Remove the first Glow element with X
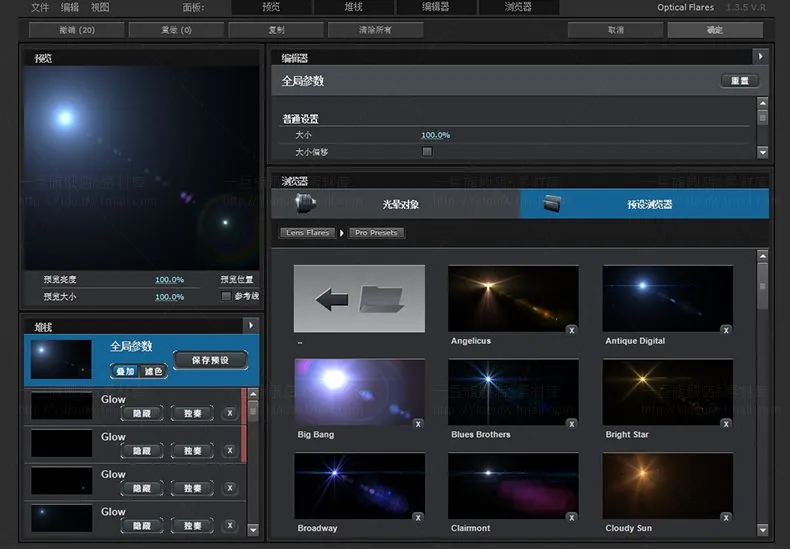790x549 pixels. [230, 413]
